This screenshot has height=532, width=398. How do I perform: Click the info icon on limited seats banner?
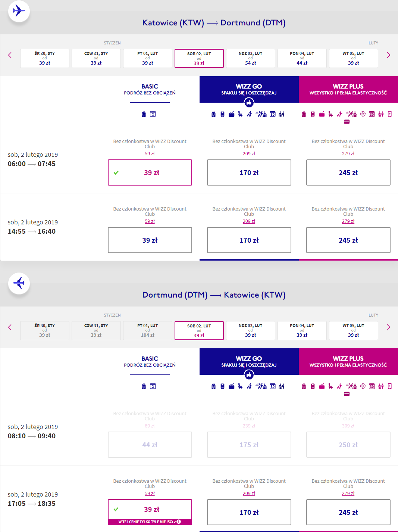179,522
